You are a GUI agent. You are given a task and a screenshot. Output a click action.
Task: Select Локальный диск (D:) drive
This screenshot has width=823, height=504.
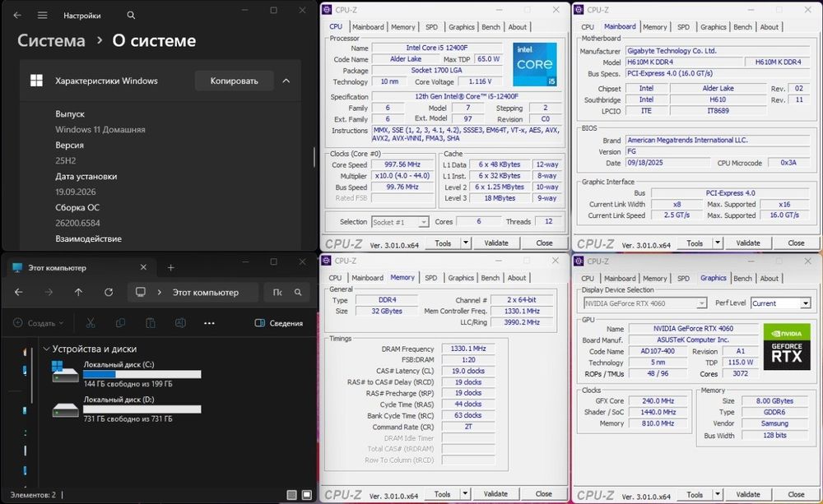coord(126,409)
